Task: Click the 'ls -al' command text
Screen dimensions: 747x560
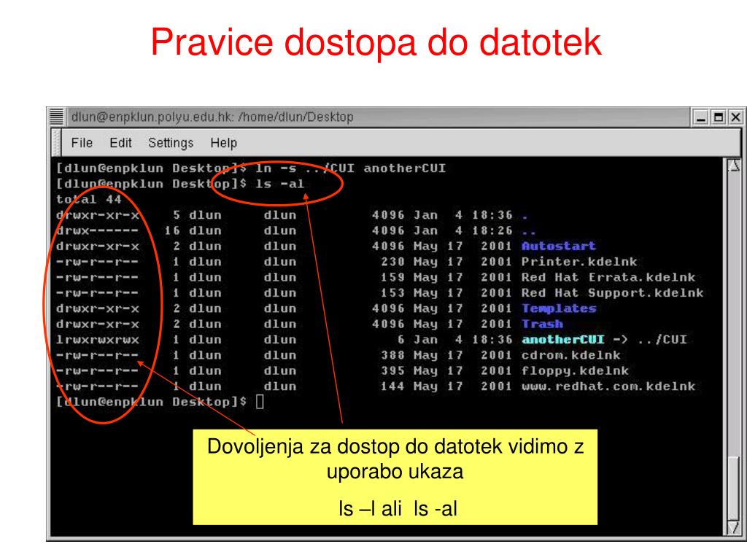Action: [x=279, y=184]
